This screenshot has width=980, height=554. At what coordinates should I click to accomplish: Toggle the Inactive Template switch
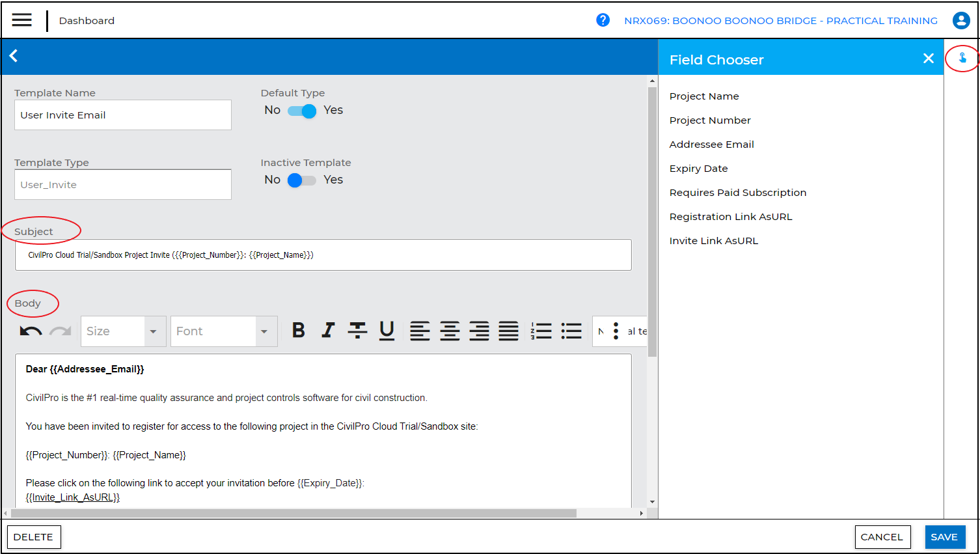pos(302,180)
